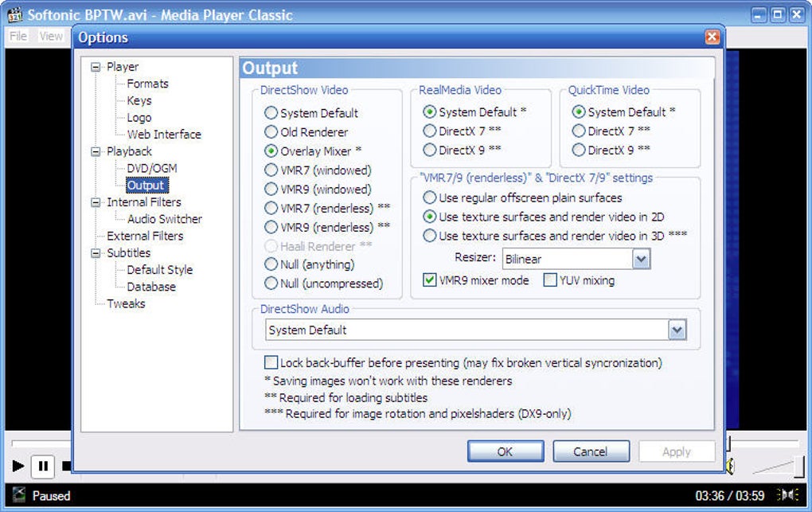Click Cancel in the Options dialog
This screenshot has height=512, width=812.
[591, 451]
